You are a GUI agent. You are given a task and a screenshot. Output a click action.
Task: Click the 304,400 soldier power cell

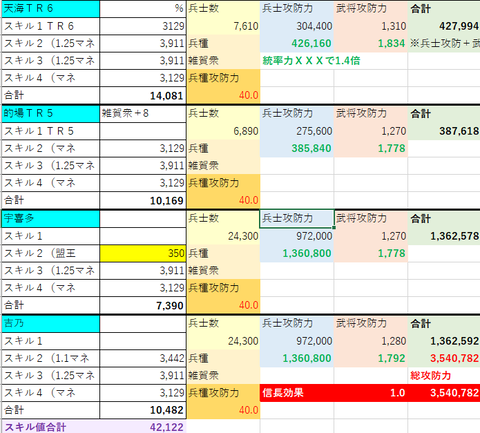coord(297,26)
